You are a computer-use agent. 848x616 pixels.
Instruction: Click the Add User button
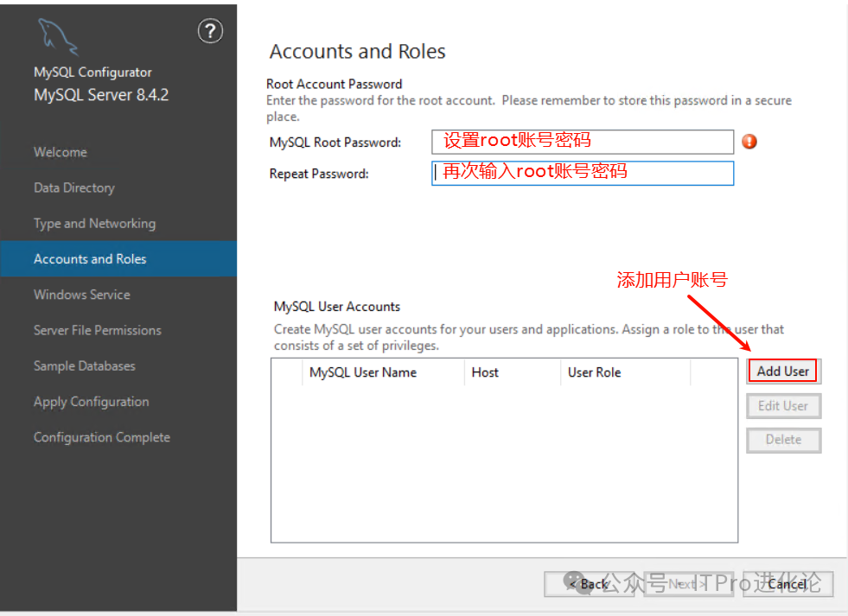tap(782, 372)
